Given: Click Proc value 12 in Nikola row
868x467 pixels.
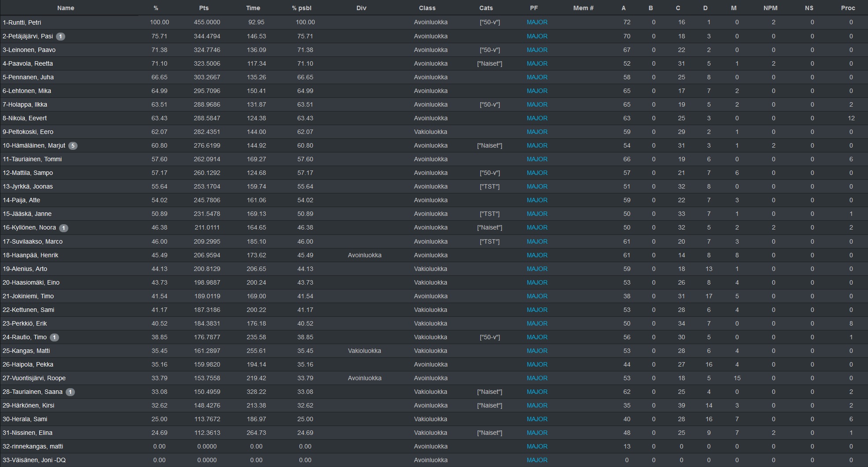Looking at the screenshot, I should pyautogui.click(x=851, y=118).
